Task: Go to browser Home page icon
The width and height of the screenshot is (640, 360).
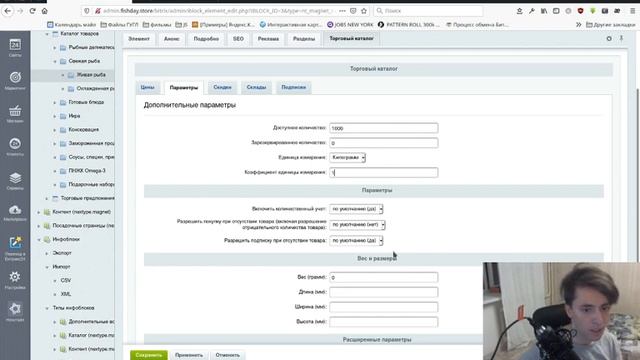Action: [44, 11]
